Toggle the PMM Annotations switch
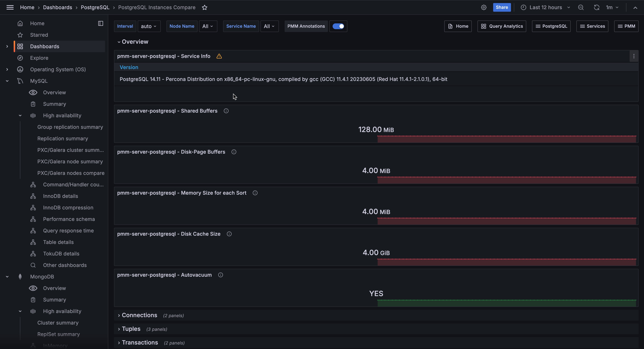This screenshot has height=349, width=644. 338,26
